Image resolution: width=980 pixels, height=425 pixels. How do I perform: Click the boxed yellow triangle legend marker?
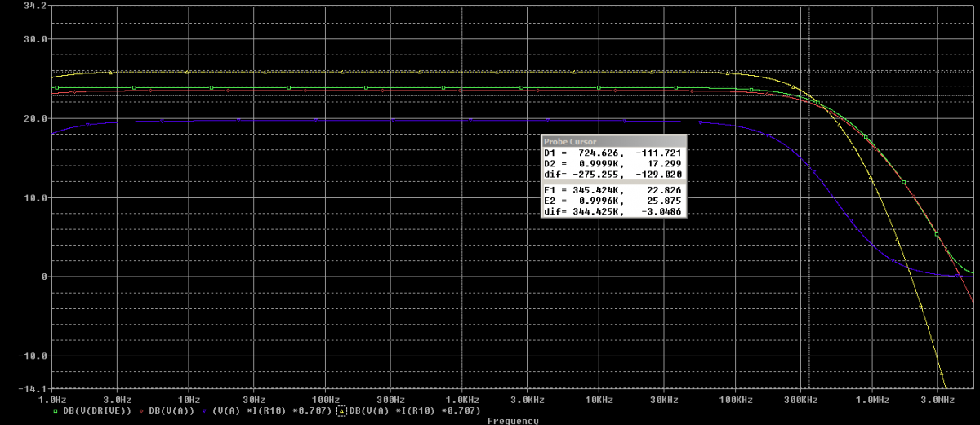pyautogui.click(x=341, y=410)
